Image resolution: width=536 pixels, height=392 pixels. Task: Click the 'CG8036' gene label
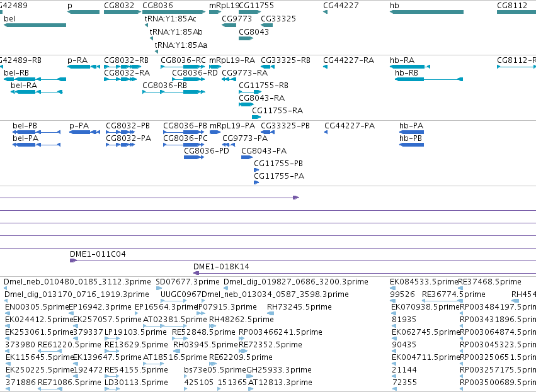click(157, 6)
